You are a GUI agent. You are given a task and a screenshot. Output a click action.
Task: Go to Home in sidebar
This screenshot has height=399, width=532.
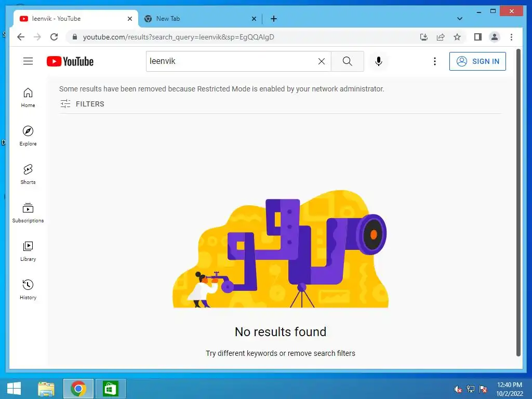click(x=28, y=98)
